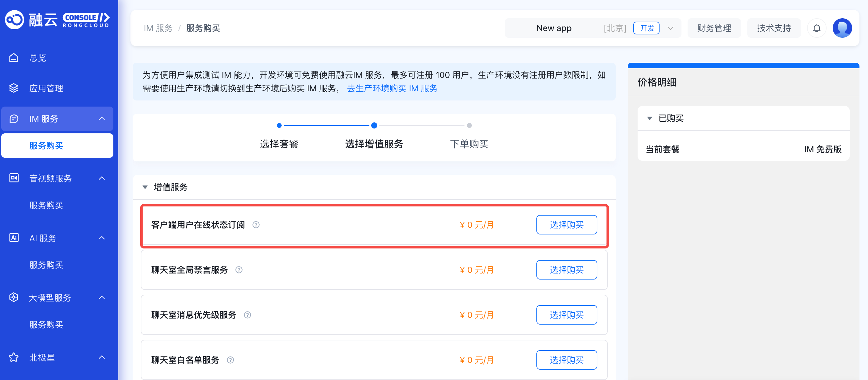This screenshot has height=380, width=868.
Task: Show help for 聊天室全局禁言服务
Action: 239,270
